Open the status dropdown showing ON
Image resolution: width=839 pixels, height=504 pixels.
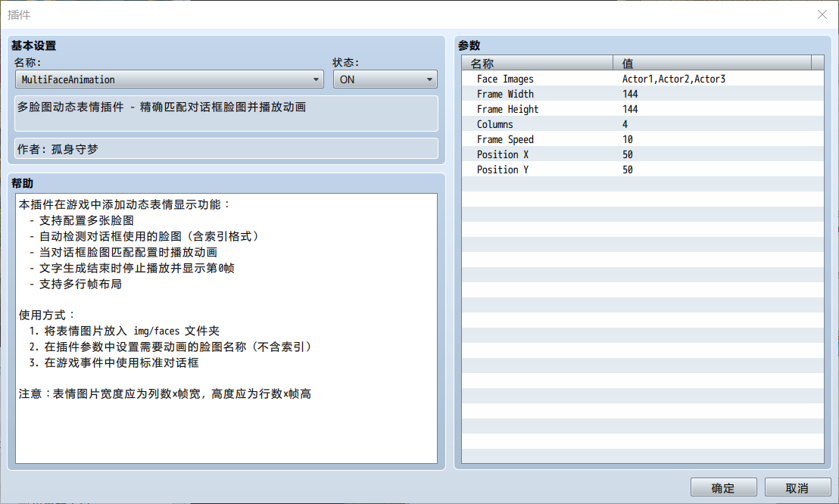point(385,79)
